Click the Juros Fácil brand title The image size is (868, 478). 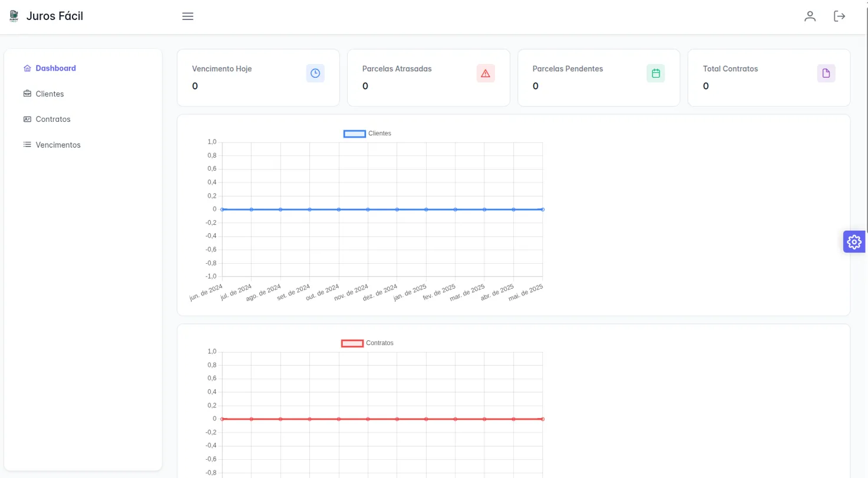point(55,16)
